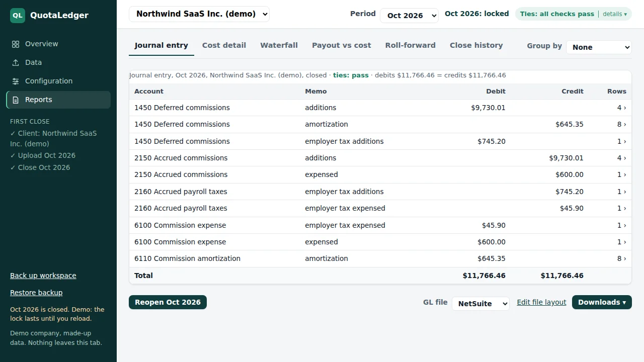644x362 pixels.
Task: Open the Period dropdown
Action: pyautogui.click(x=409, y=16)
